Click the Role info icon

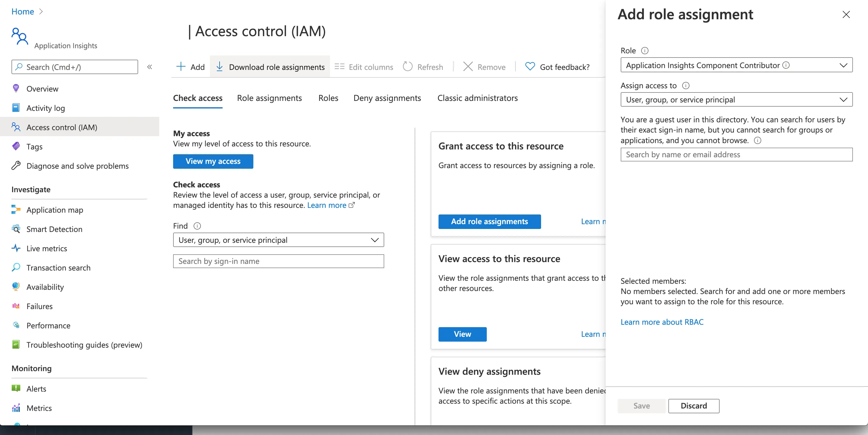pos(644,51)
